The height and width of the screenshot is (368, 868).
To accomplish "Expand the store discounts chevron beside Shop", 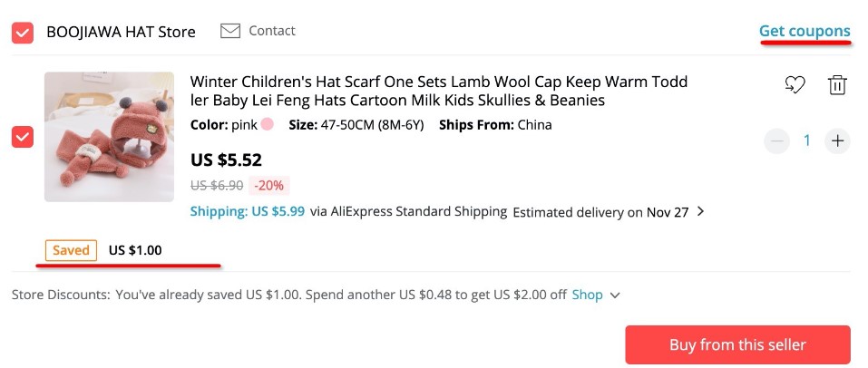I will (616, 295).
